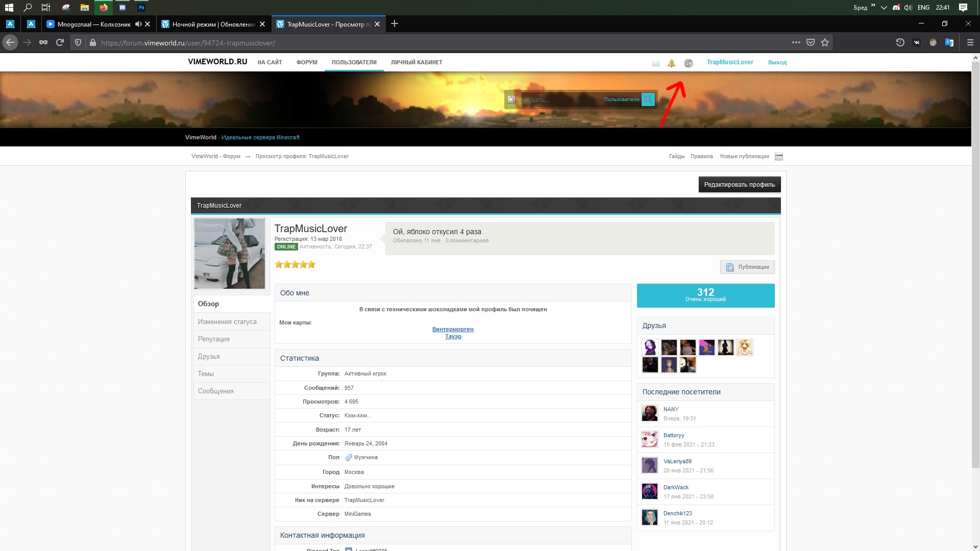Open the Винтерморген map link
This screenshot has height=551, width=980.
pos(453,329)
